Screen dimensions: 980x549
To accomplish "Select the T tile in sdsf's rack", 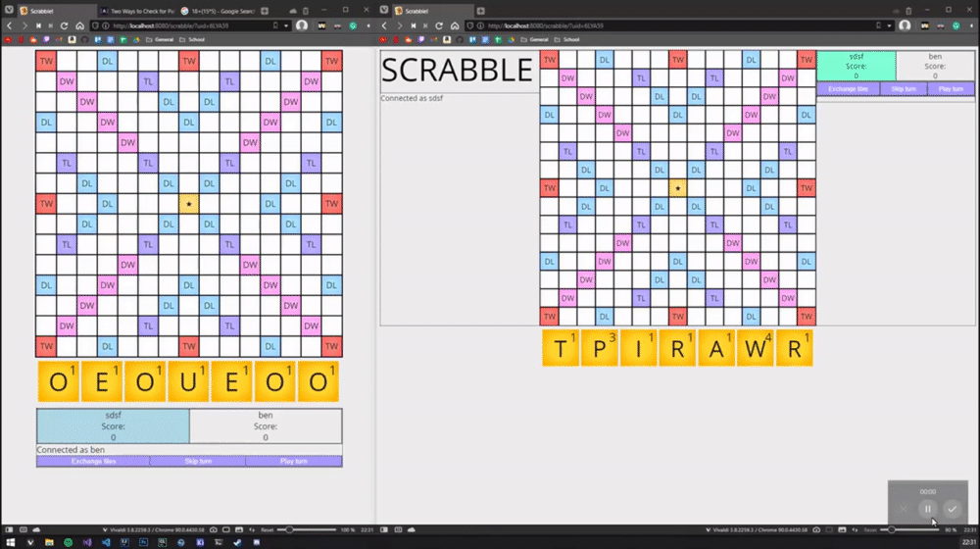I will coord(560,348).
